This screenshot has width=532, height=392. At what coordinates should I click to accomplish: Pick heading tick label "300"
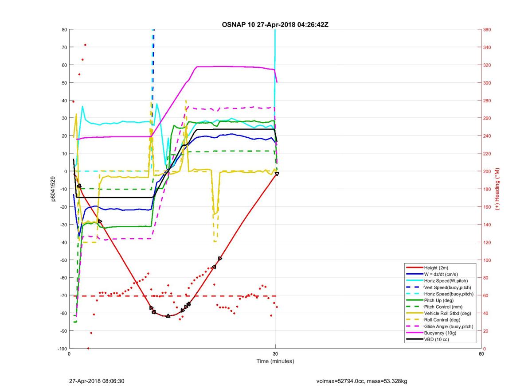(x=487, y=83)
